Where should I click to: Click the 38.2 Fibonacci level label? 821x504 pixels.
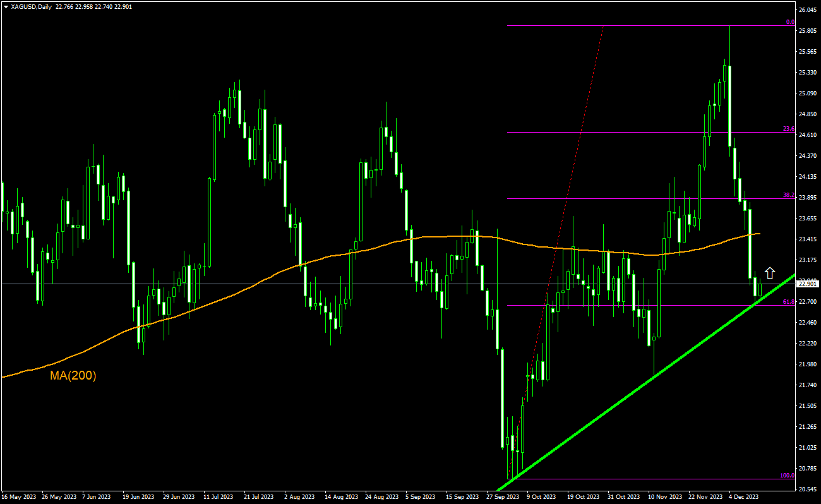788,195
